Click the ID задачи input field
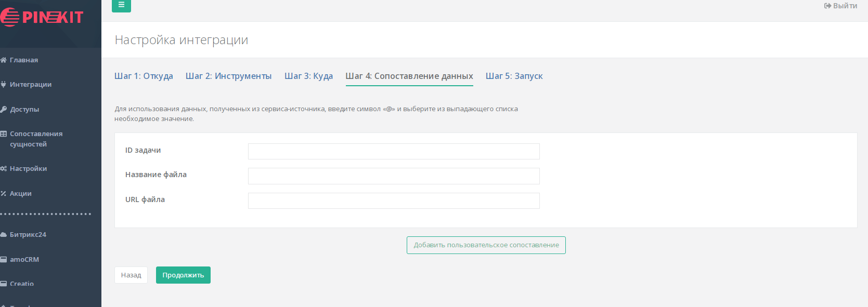The image size is (868, 307). point(394,152)
